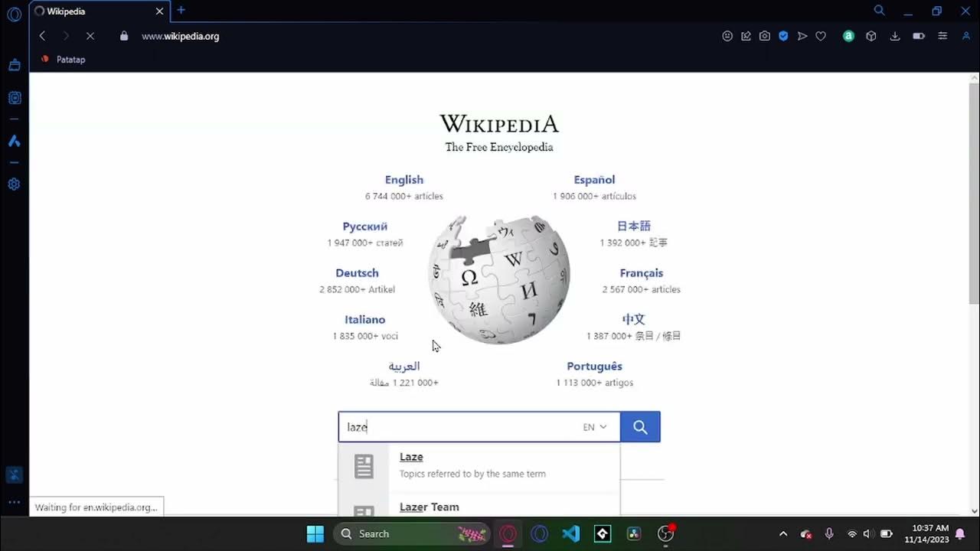Image resolution: width=980 pixels, height=551 pixels.
Task: Open Português Wikipedia link
Action: pos(595,367)
